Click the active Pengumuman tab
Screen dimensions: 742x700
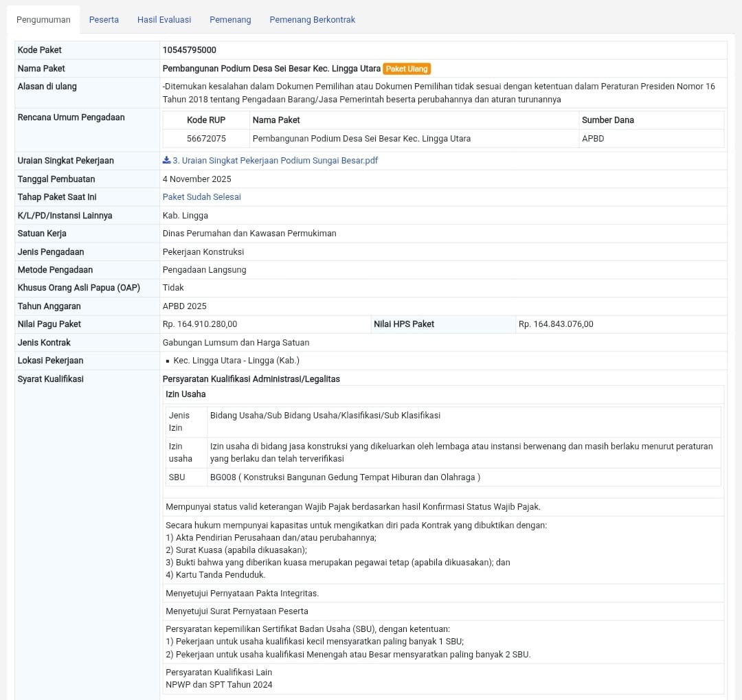click(43, 20)
